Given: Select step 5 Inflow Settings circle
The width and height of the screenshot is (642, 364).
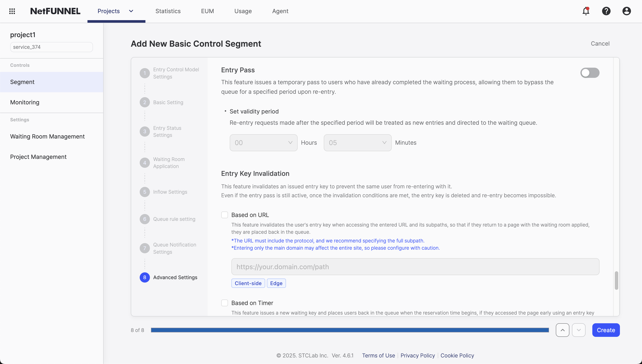Looking at the screenshot, I should pos(145,192).
